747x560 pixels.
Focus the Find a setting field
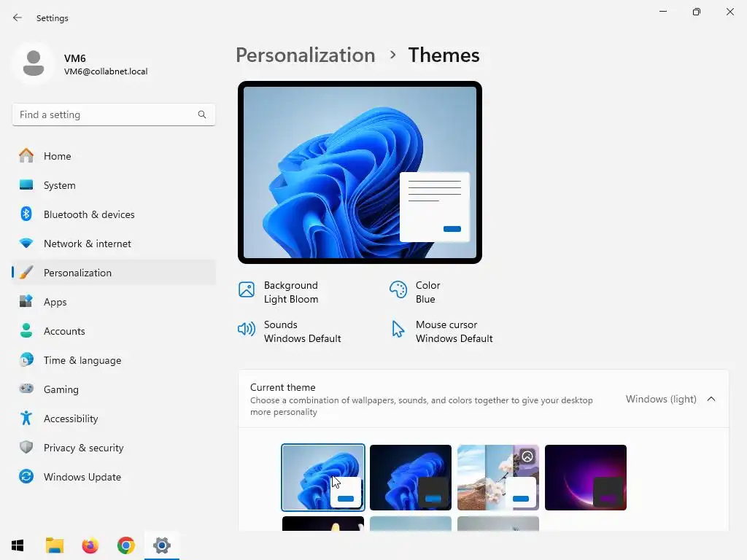pos(113,114)
